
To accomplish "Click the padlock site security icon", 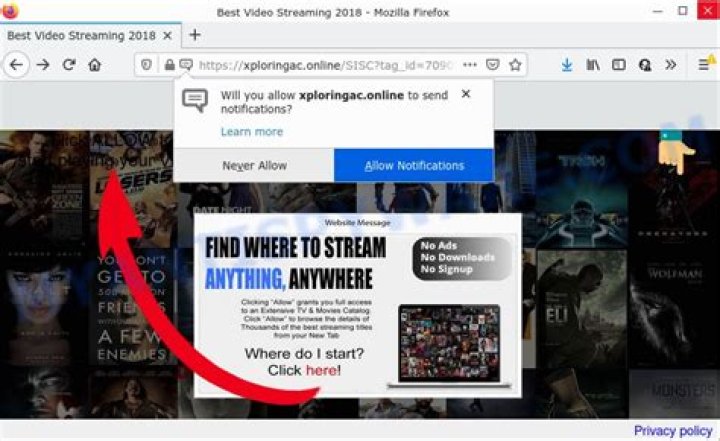I will click(169, 64).
